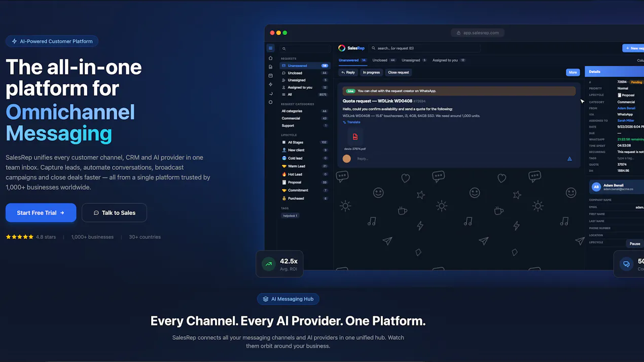
Task: Click the Talk to Sales button
Action: tap(114, 213)
